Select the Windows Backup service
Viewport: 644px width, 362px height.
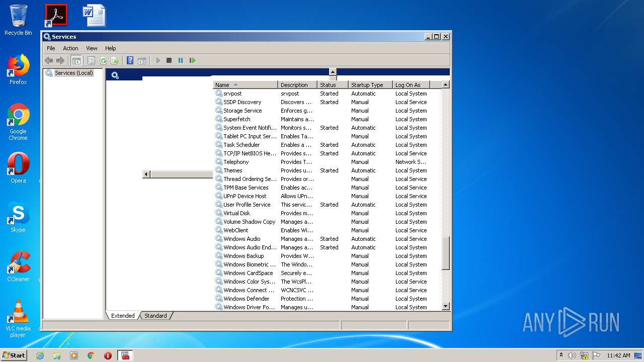pyautogui.click(x=327, y=256)
